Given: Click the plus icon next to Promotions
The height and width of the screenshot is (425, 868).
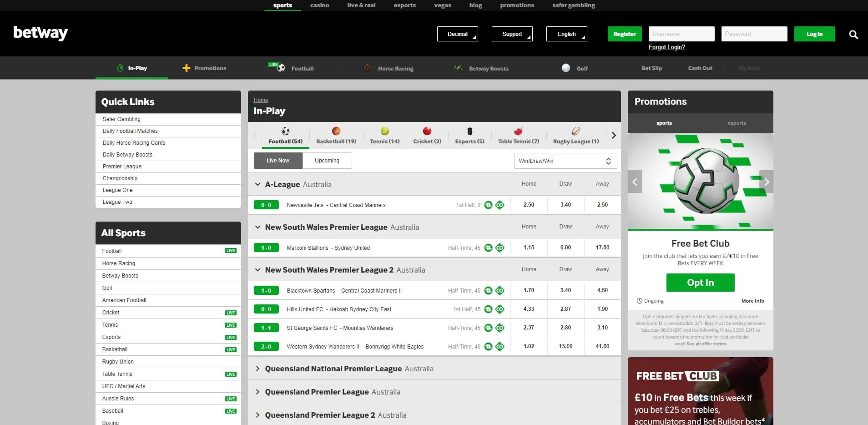Looking at the screenshot, I should point(186,68).
